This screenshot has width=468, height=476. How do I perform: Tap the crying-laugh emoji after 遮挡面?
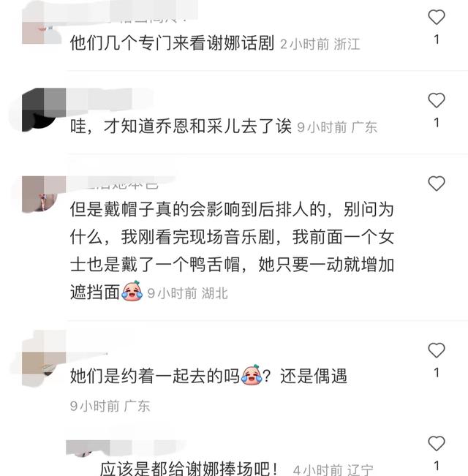(132, 291)
